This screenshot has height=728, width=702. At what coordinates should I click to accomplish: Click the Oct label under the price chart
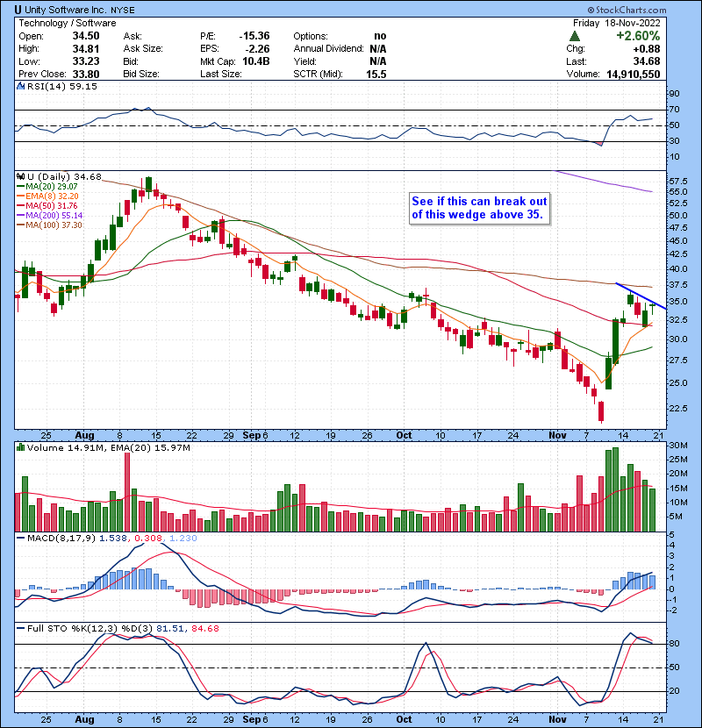point(404,436)
